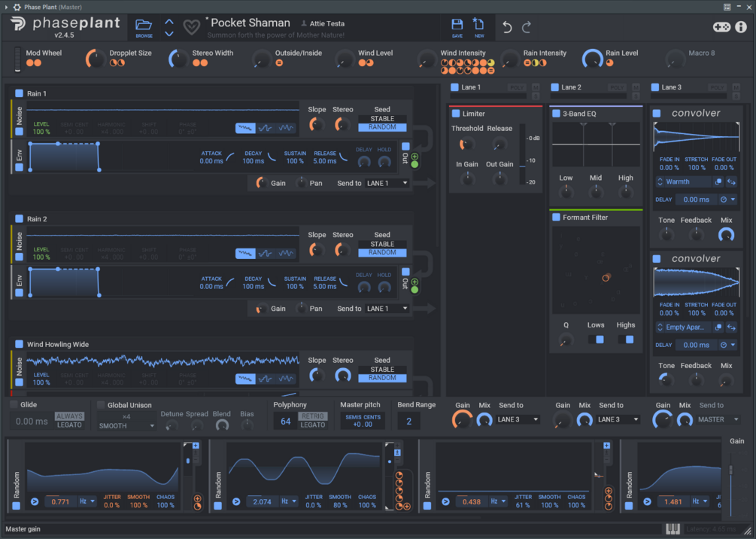Click reverse arrows icon next to Warmth

coord(731,182)
